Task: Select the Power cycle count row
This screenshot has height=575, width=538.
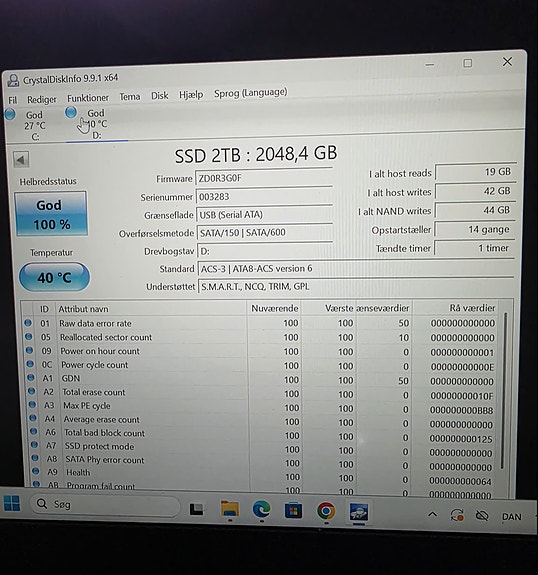Action: (x=261, y=365)
